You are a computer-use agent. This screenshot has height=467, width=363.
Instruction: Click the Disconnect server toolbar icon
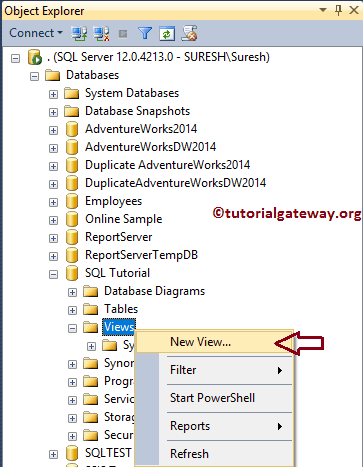101,33
